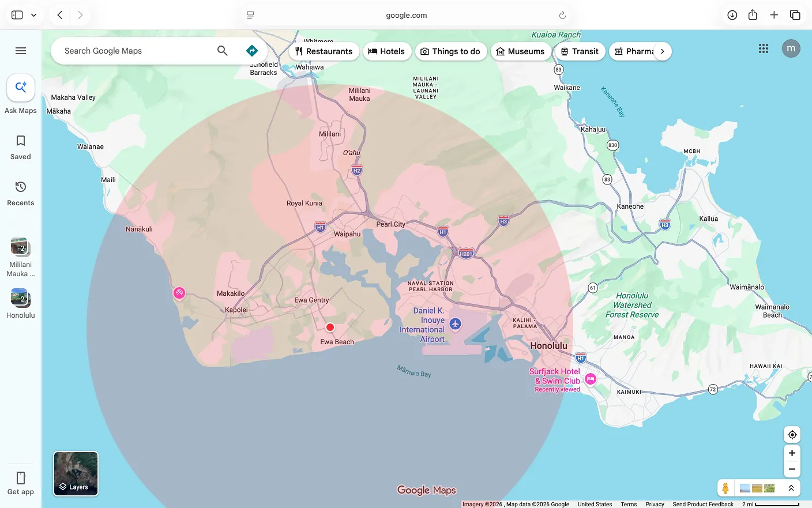Open the Google Maps hamburger menu
Image resolution: width=812 pixels, height=508 pixels.
click(21, 51)
